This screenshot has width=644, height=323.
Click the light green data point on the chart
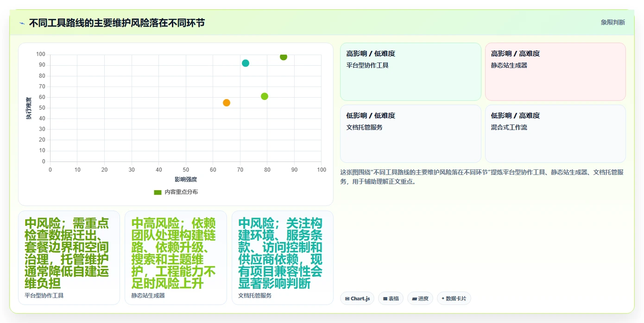265,96
